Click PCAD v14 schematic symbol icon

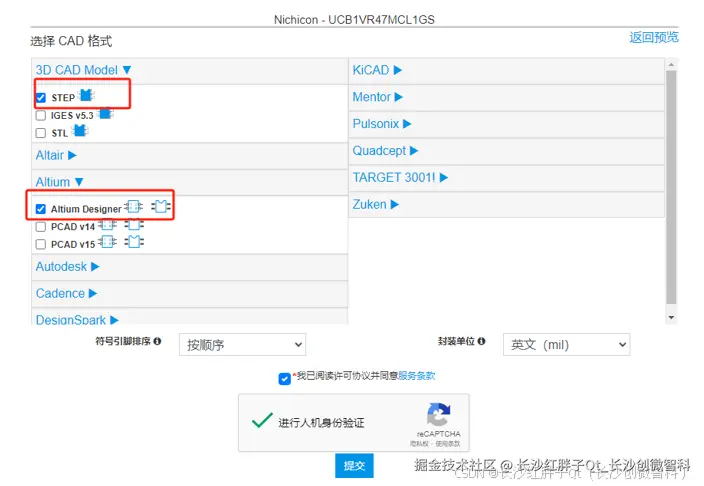pos(108,224)
